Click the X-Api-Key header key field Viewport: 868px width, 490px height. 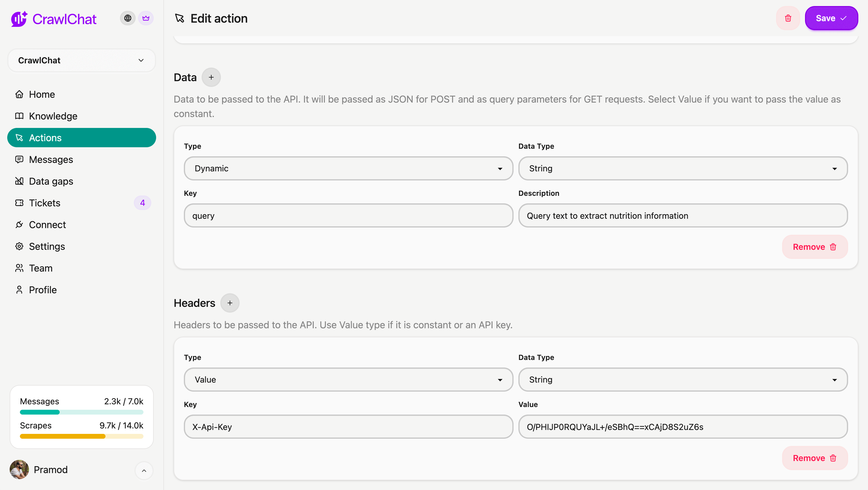tap(348, 427)
